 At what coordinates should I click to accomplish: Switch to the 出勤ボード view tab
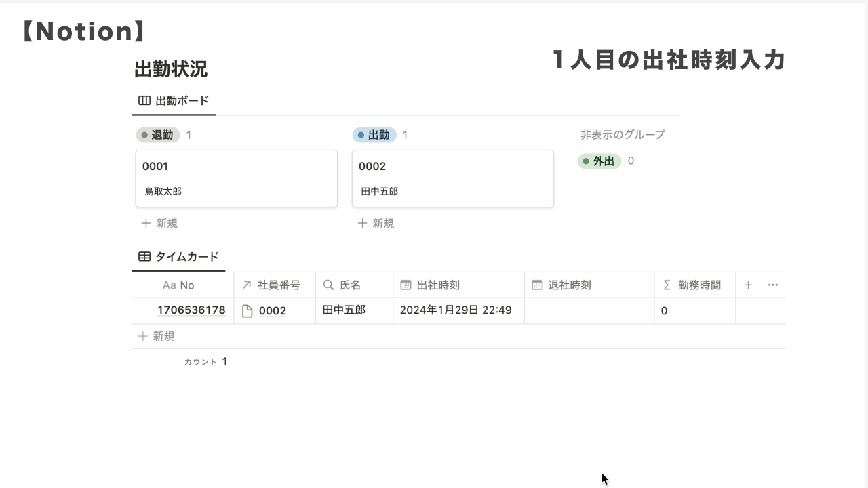[174, 101]
